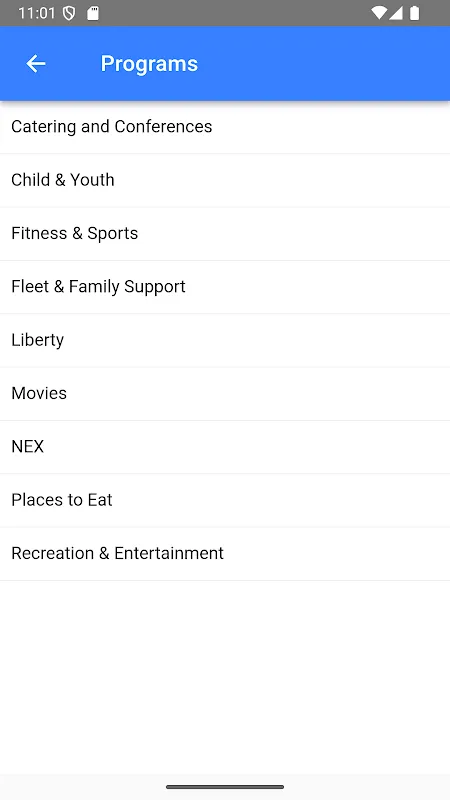Select the Child & Youth item
Screen dimensions: 450x800
pyautogui.click(x=225, y=180)
